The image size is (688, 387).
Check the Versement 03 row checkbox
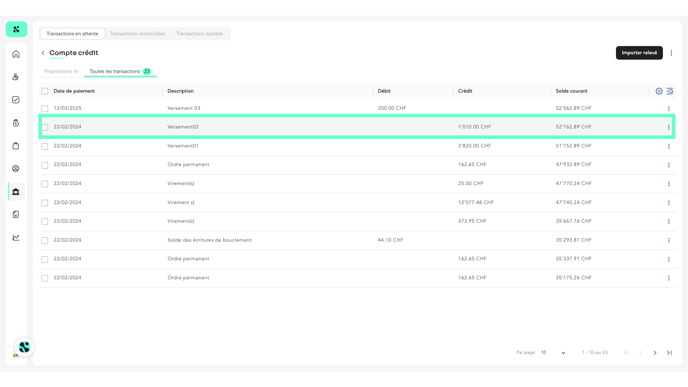click(45, 108)
